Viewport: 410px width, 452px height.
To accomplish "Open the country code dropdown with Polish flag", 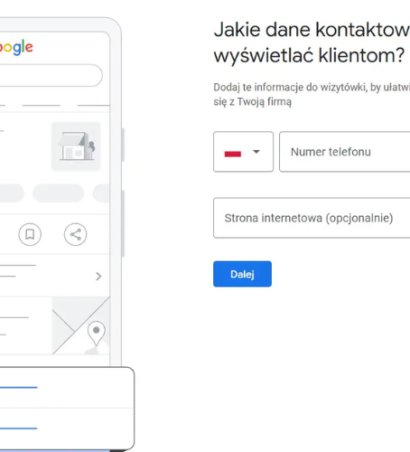I will [243, 152].
